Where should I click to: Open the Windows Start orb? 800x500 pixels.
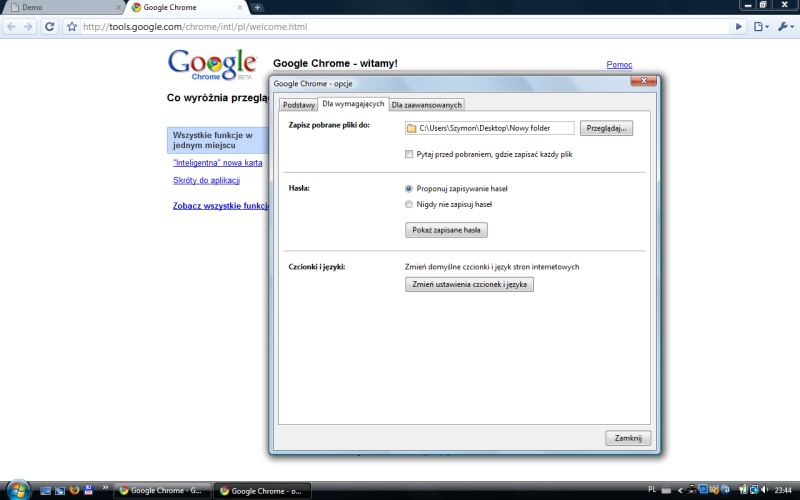[x=18, y=490]
